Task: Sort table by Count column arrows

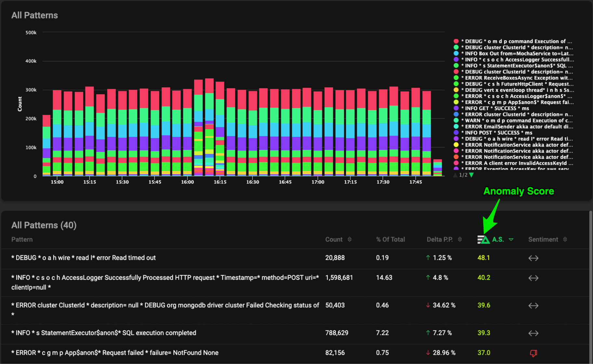Action: [349, 240]
